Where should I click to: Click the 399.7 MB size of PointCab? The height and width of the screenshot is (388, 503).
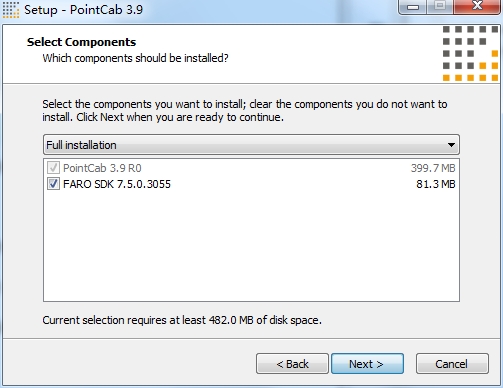433,168
